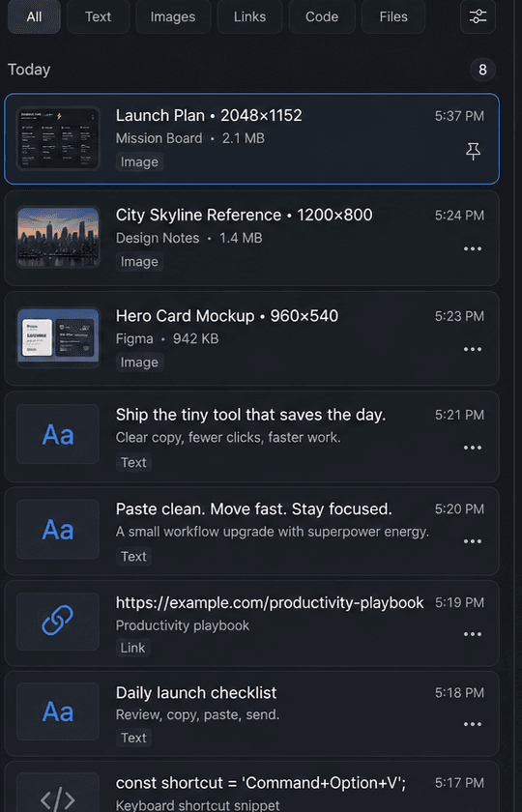Select the All filter tab

point(34,16)
